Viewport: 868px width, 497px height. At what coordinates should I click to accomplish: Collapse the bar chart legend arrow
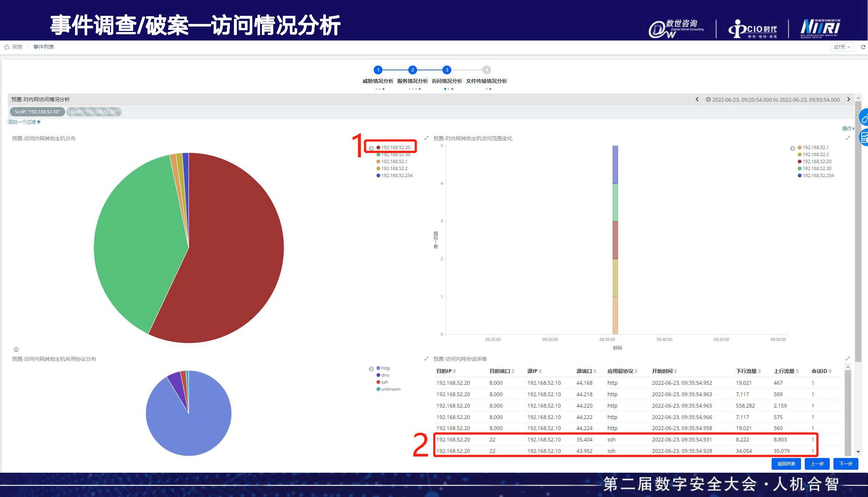(793, 148)
